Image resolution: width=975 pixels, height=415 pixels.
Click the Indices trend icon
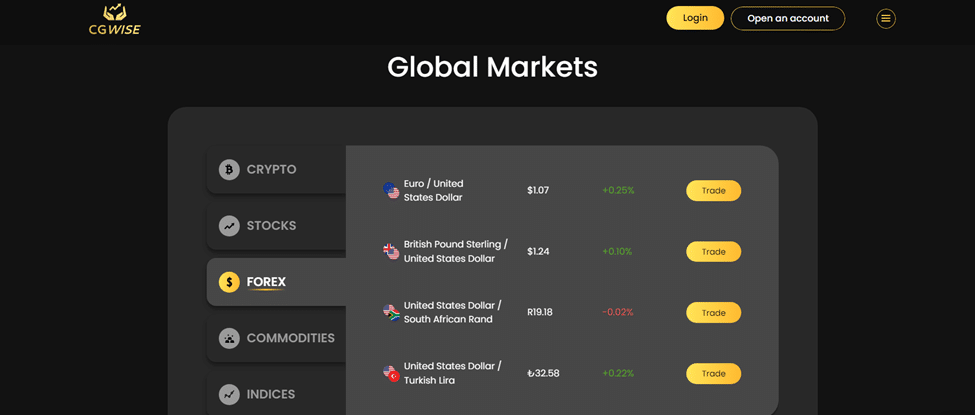pos(229,394)
